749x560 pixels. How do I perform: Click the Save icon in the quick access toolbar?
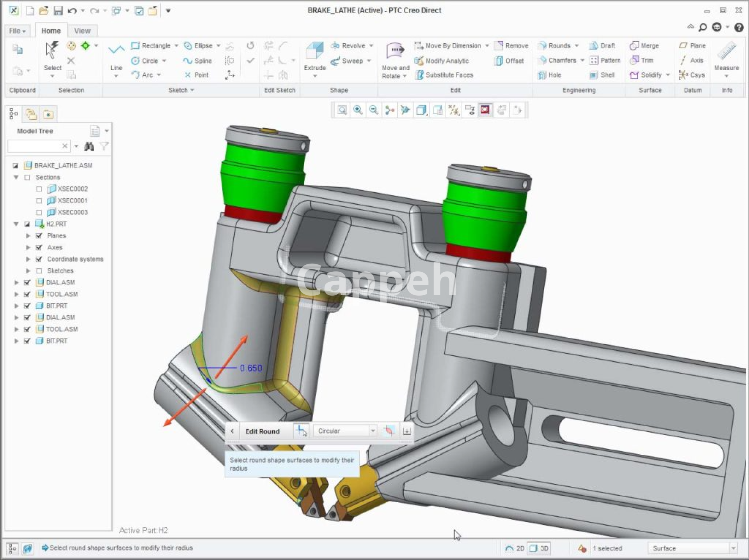pos(58,11)
